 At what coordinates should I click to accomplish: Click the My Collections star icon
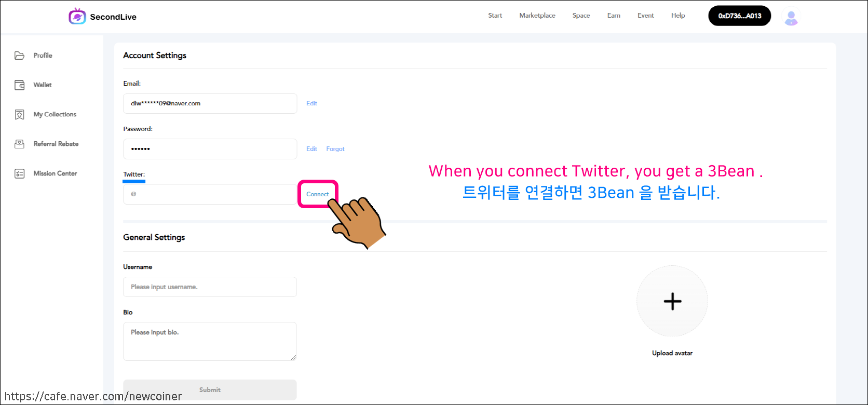point(20,115)
